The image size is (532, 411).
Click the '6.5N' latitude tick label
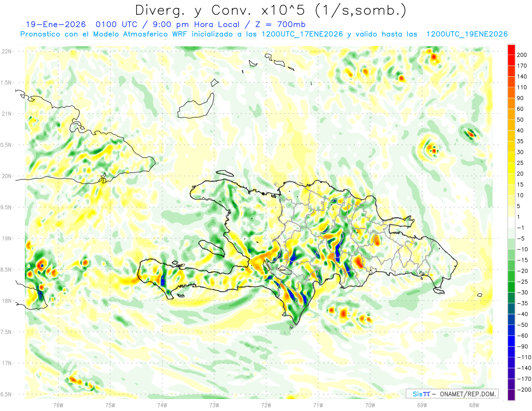point(6,395)
